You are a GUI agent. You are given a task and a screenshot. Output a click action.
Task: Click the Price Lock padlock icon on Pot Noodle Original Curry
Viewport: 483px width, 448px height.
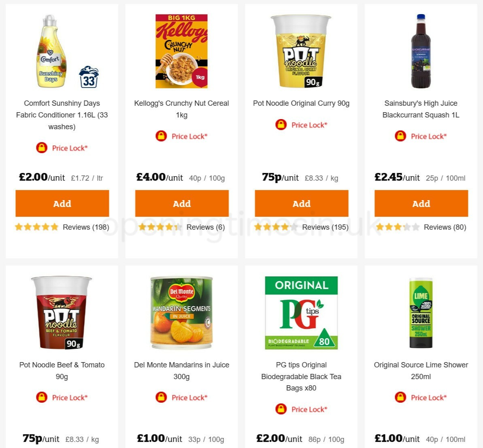280,125
